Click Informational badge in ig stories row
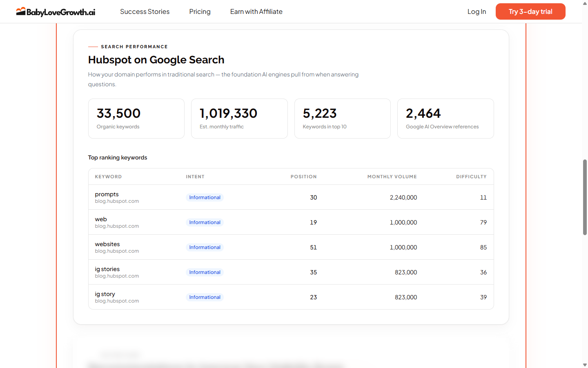This screenshot has height=368, width=588. (205, 272)
